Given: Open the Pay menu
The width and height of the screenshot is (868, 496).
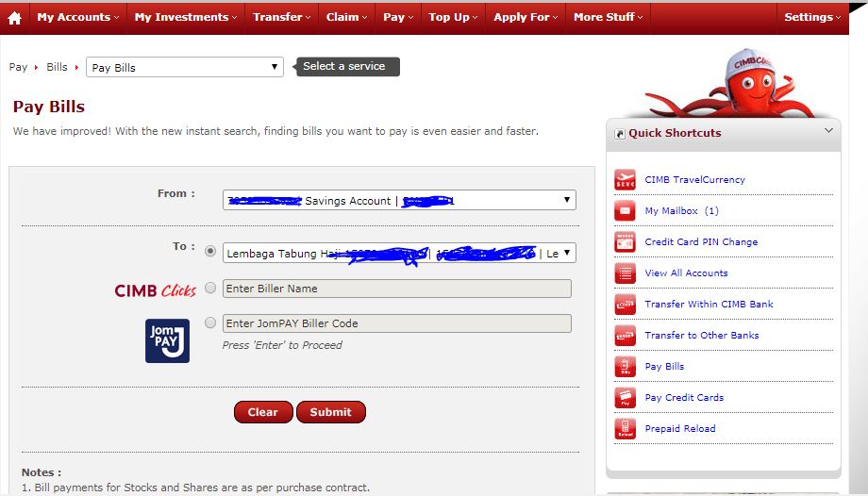Looking at the screenshot, I should coord(398,17).
